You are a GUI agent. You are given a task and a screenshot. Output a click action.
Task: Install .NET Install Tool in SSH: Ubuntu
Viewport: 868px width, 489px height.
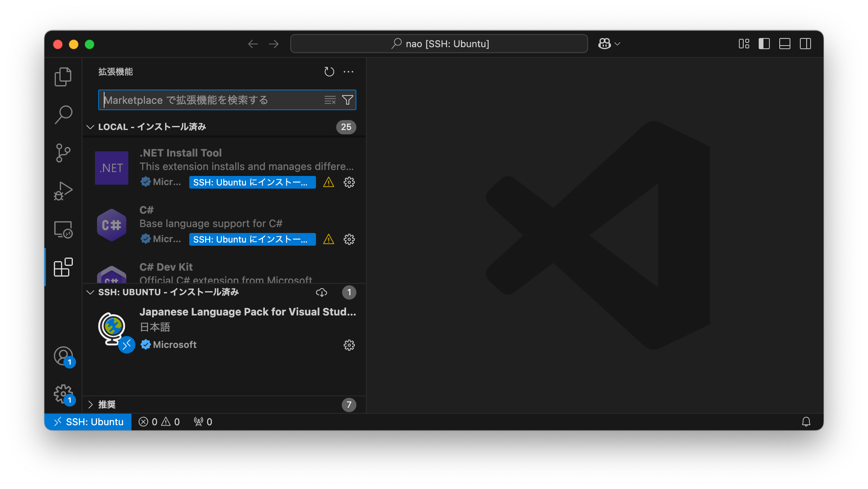point(252,182)
